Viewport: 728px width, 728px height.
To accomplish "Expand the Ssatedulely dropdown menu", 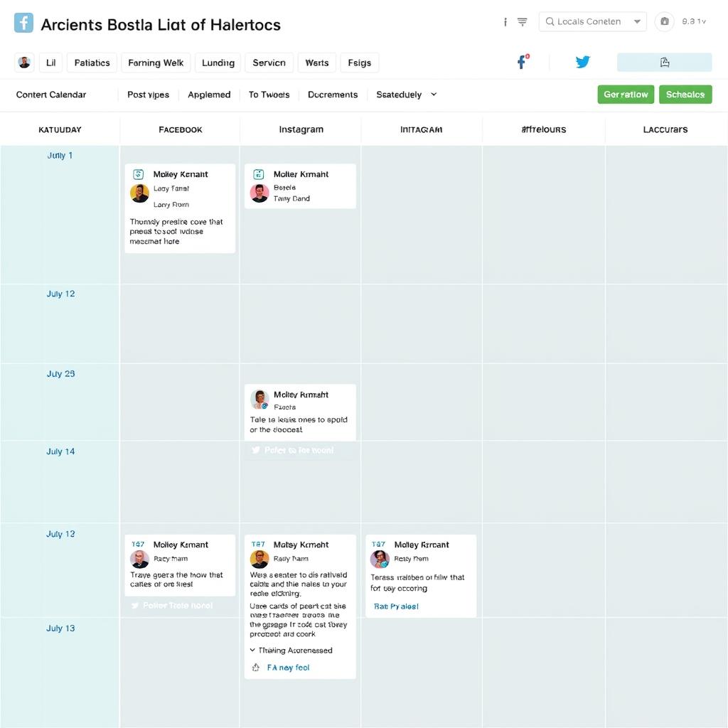I will coord(402,95).
